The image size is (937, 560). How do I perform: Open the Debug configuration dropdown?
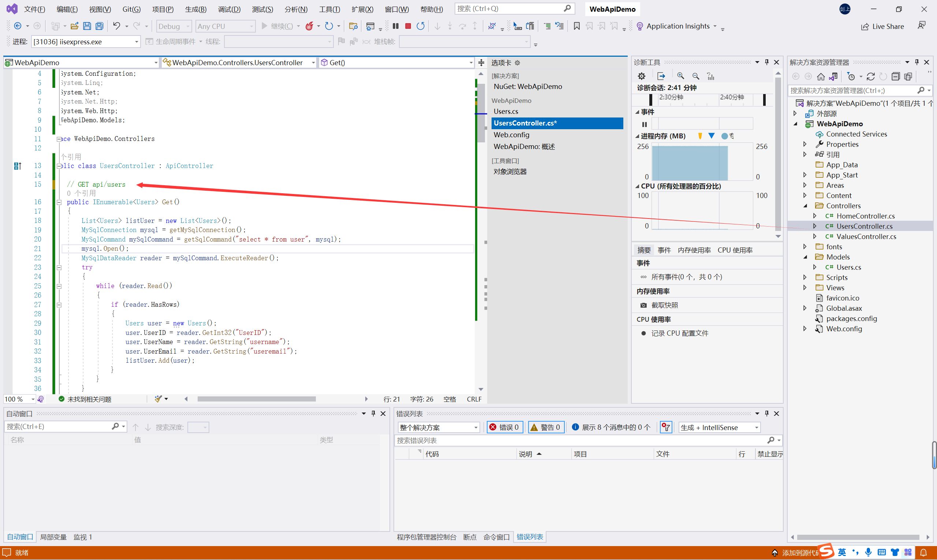tap(174, 26)
